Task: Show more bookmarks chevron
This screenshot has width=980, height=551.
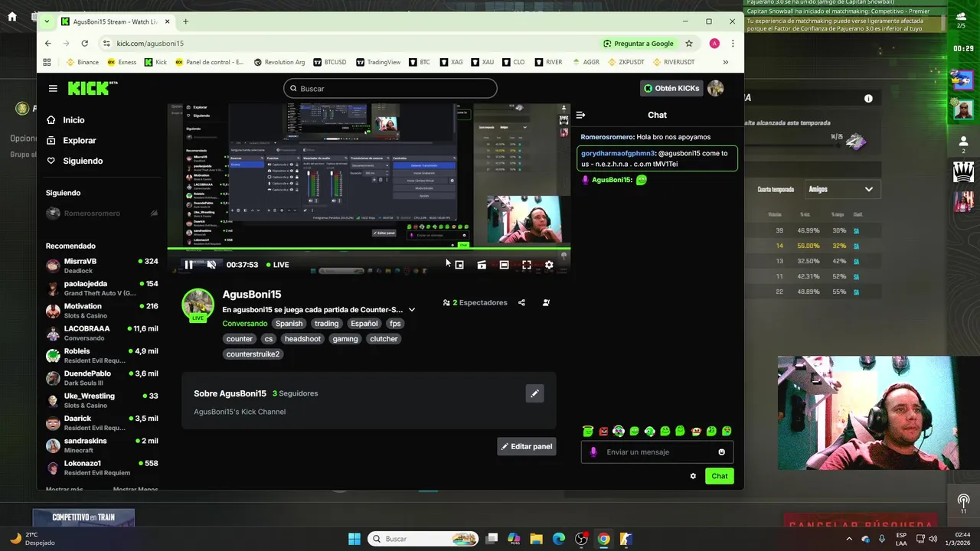Action: (x=726, y=62)
